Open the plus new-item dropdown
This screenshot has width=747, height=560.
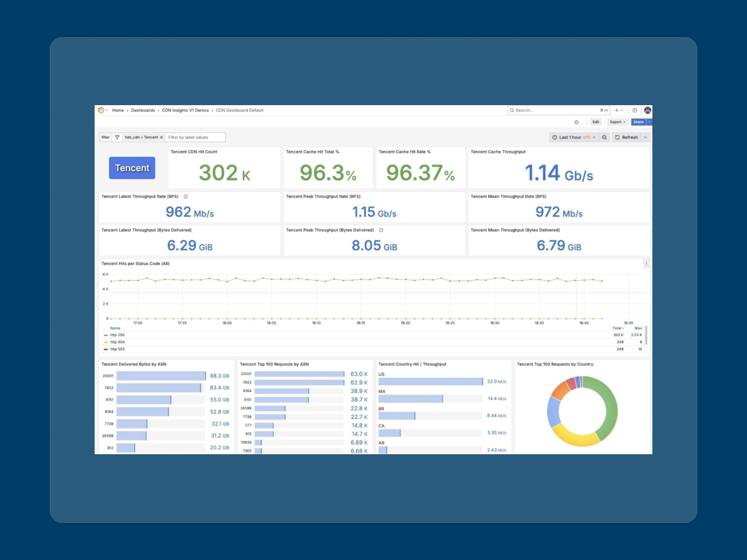(619, 110)
